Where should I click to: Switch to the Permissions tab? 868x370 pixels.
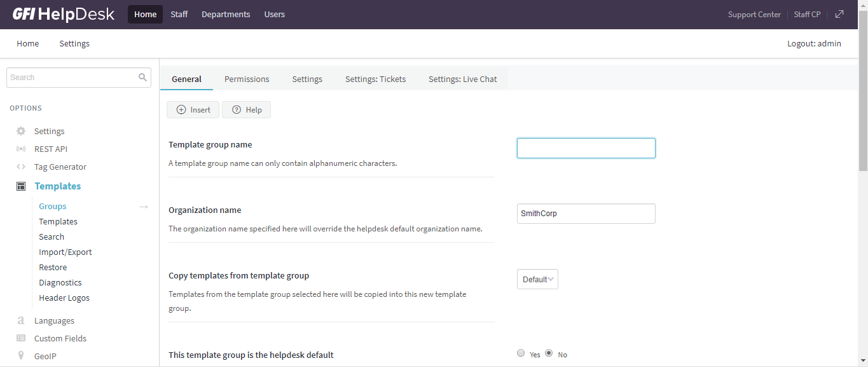247,79
